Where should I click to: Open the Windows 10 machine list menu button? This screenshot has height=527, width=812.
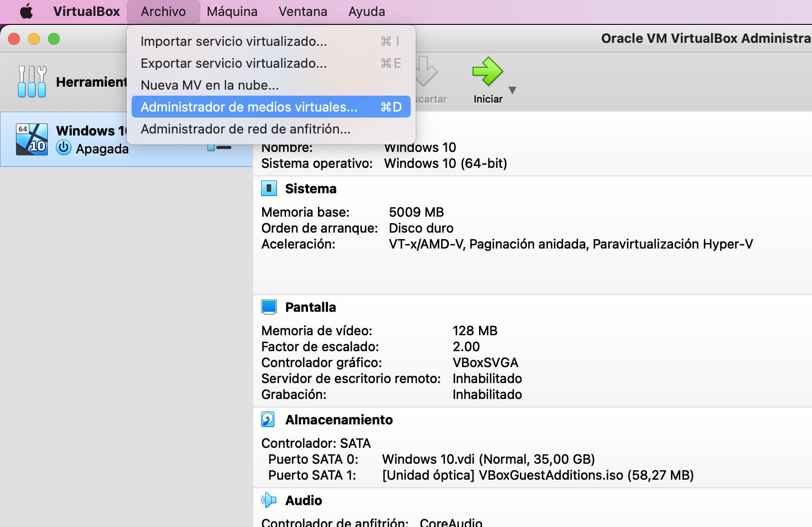[x=219, y=147]
